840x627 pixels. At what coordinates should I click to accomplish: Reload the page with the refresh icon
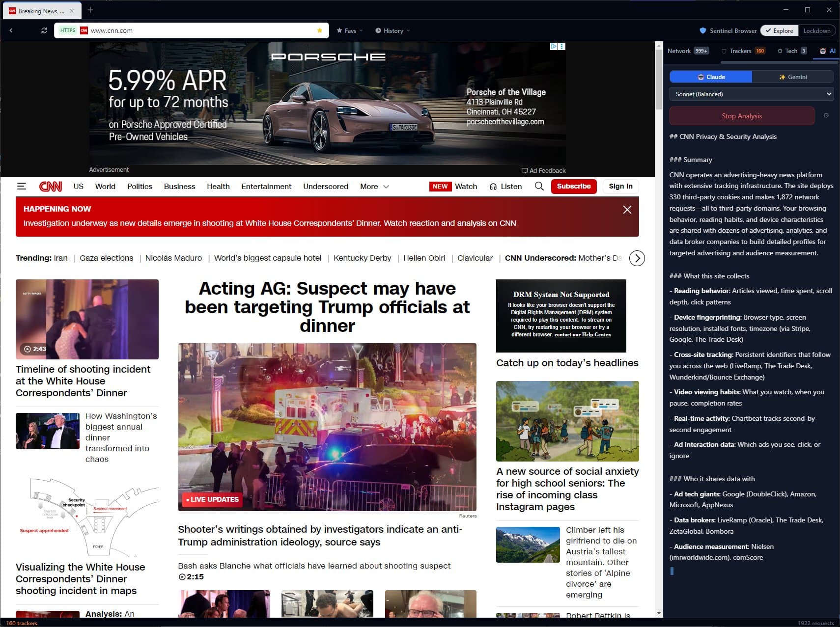[44, 30]
